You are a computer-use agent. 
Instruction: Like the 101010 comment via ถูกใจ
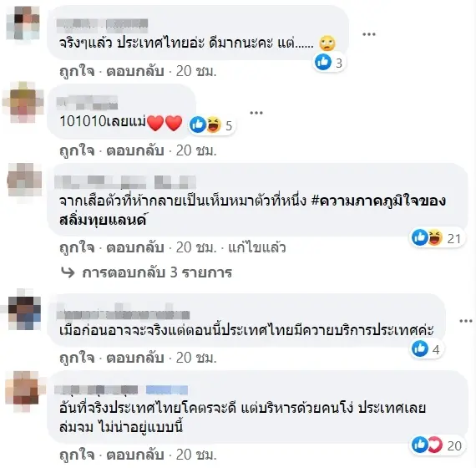(x=77, y=150)
